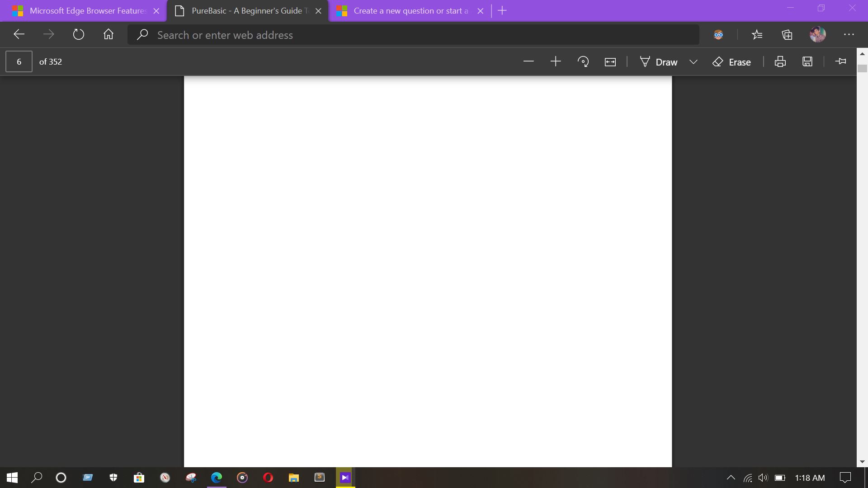Switch to Create a new question tab
Viewport: 868px width, 488px height.
405,11
